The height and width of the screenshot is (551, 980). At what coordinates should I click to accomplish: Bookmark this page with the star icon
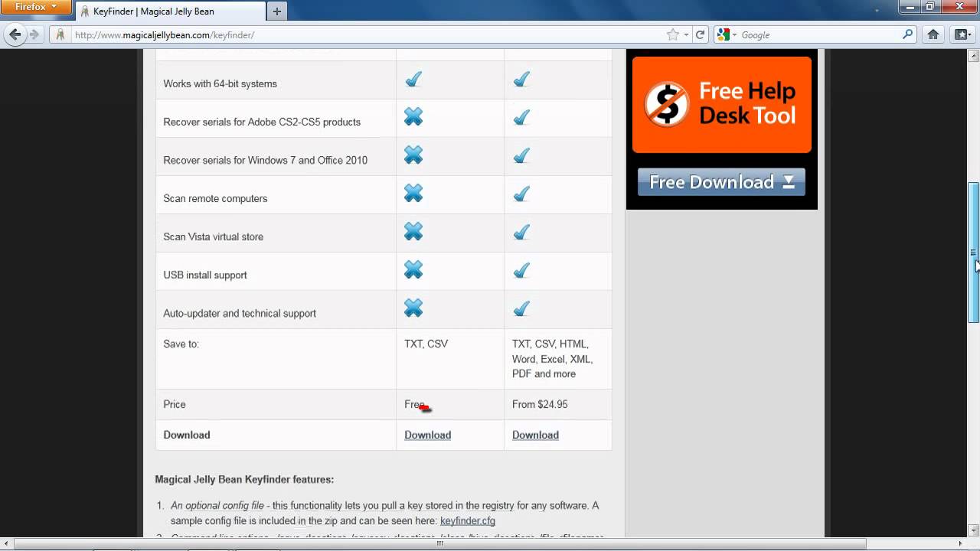coord(672,34)
